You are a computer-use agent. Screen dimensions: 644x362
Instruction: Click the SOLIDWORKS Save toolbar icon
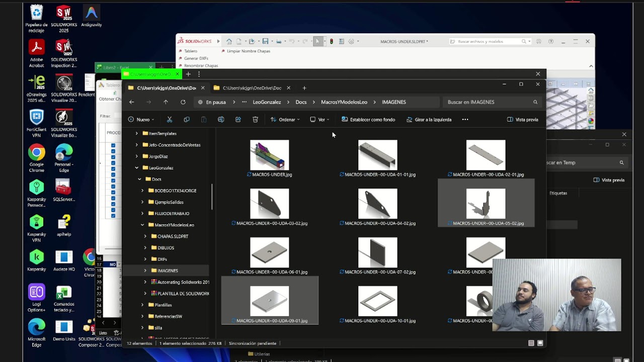click(265, 41)
